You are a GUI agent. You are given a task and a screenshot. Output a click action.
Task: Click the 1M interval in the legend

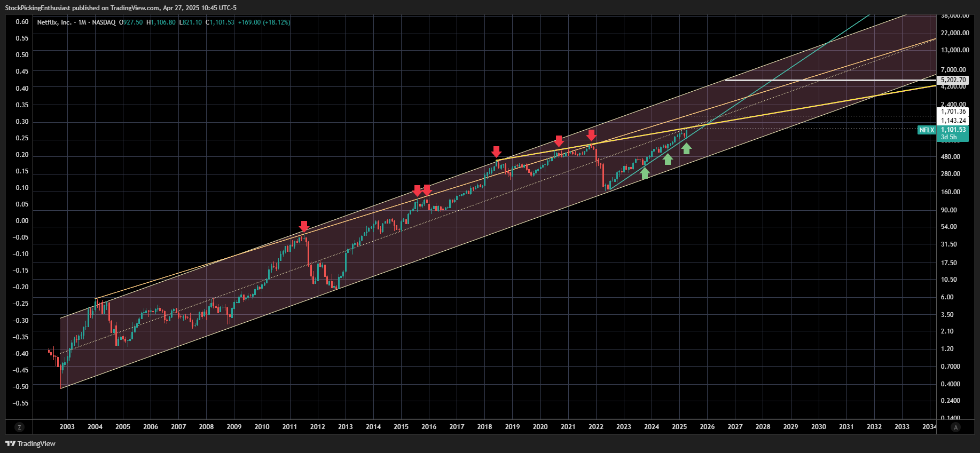pyautogui.click(x=82, y=22)
